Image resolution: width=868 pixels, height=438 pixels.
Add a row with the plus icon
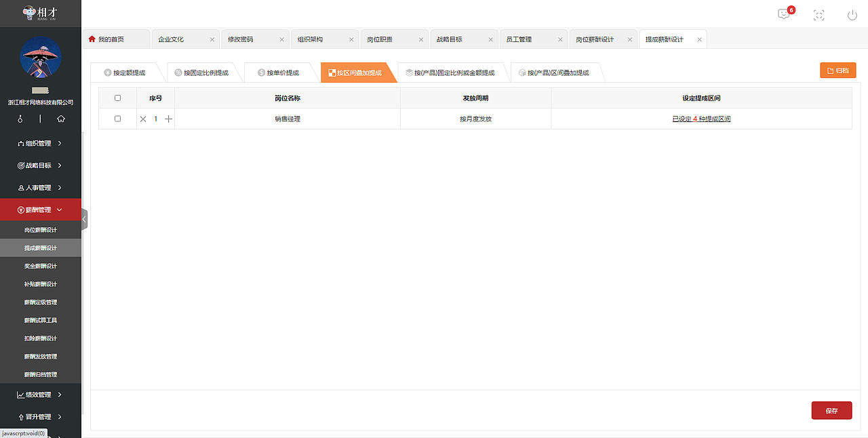(x=169, y=119)
